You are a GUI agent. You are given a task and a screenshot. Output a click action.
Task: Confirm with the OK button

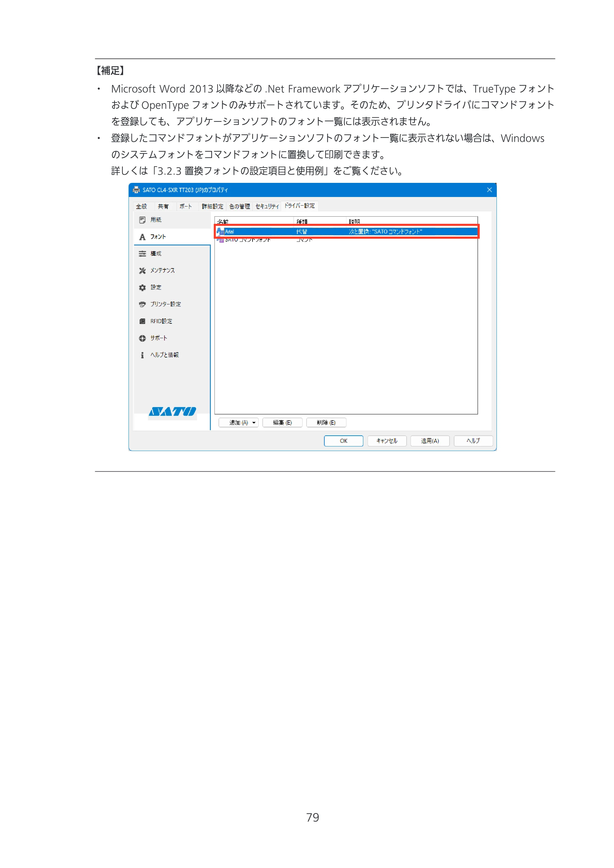[x=344, y=441]
